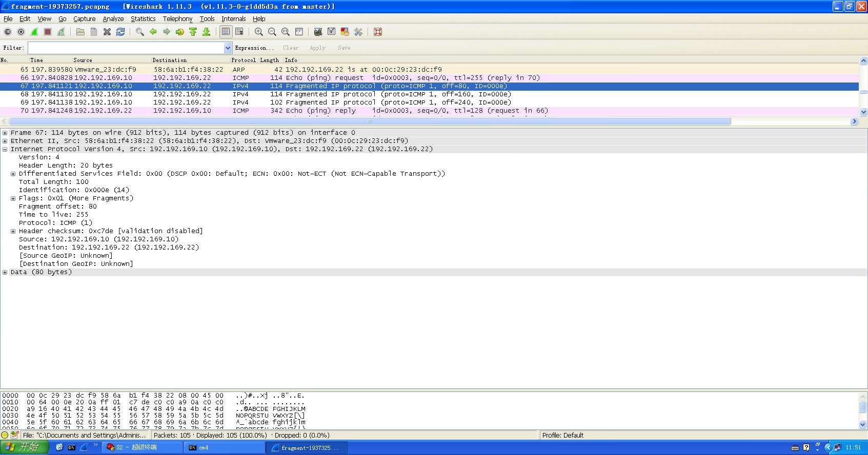
Task: Go back in packet history
Action: 153,32
